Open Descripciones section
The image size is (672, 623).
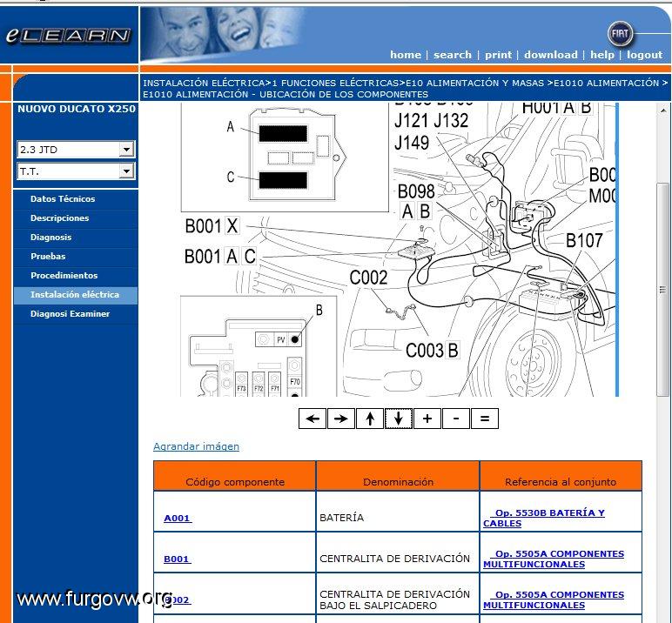click(x=59, y=218)
